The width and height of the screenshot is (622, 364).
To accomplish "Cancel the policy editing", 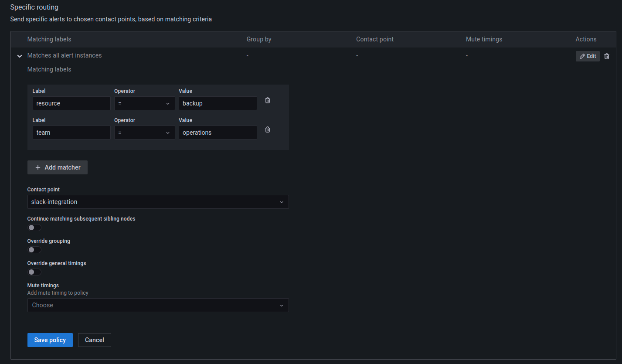I will (x=95, y=340).
